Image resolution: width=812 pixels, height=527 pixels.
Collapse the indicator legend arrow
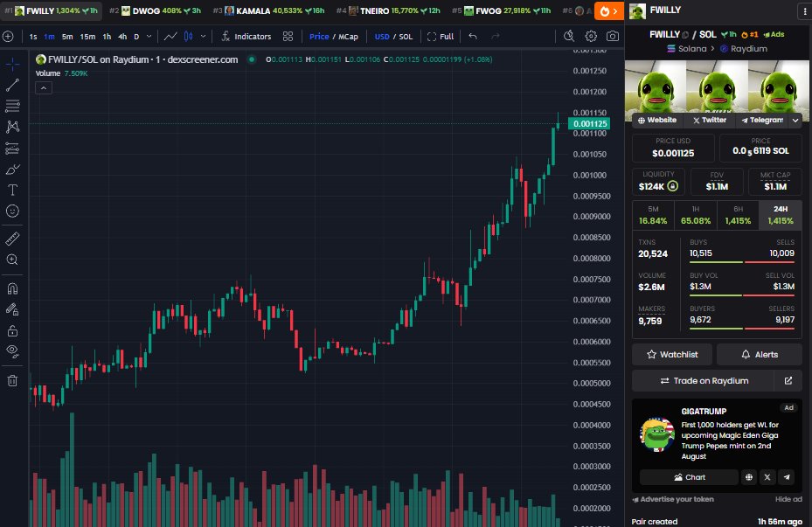pyautogui.click(x=44, y=88)
